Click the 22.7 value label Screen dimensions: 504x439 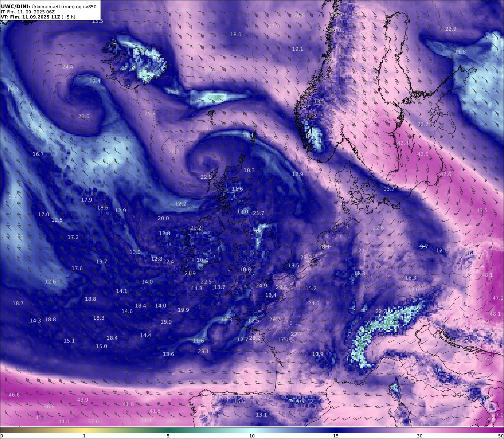423,124
